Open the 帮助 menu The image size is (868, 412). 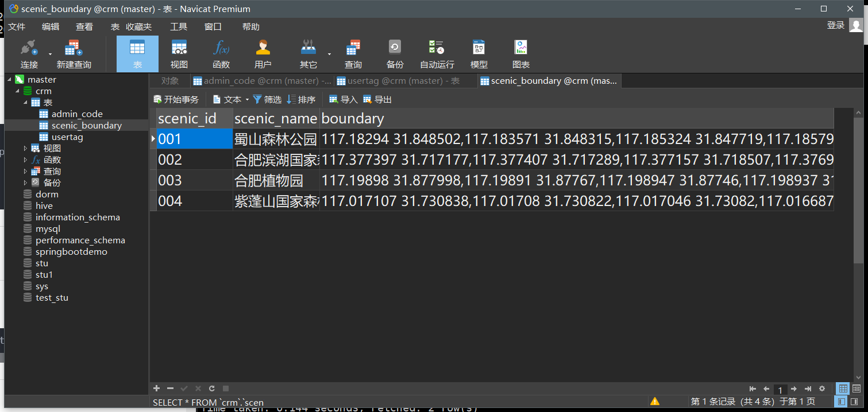point(251,27)
